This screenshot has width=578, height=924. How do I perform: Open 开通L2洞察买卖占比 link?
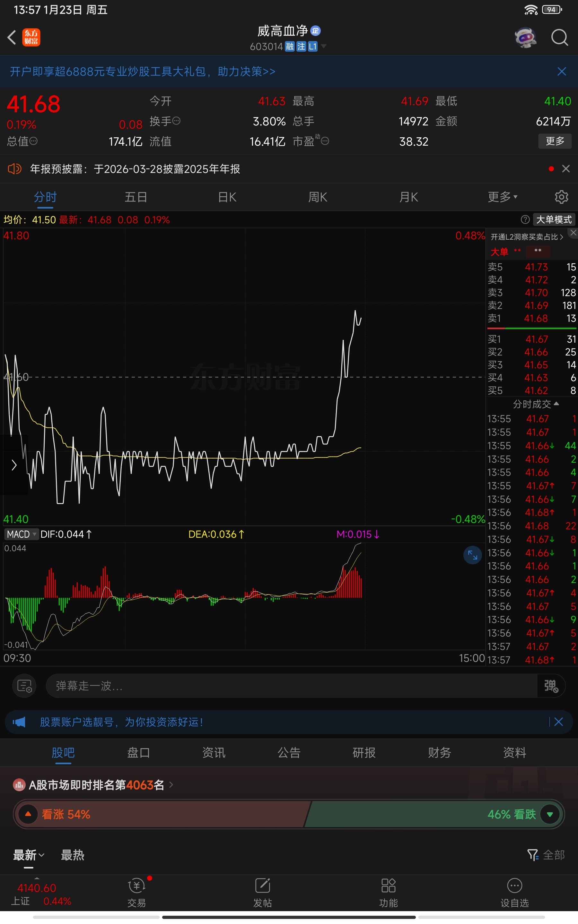click(527, 237)
